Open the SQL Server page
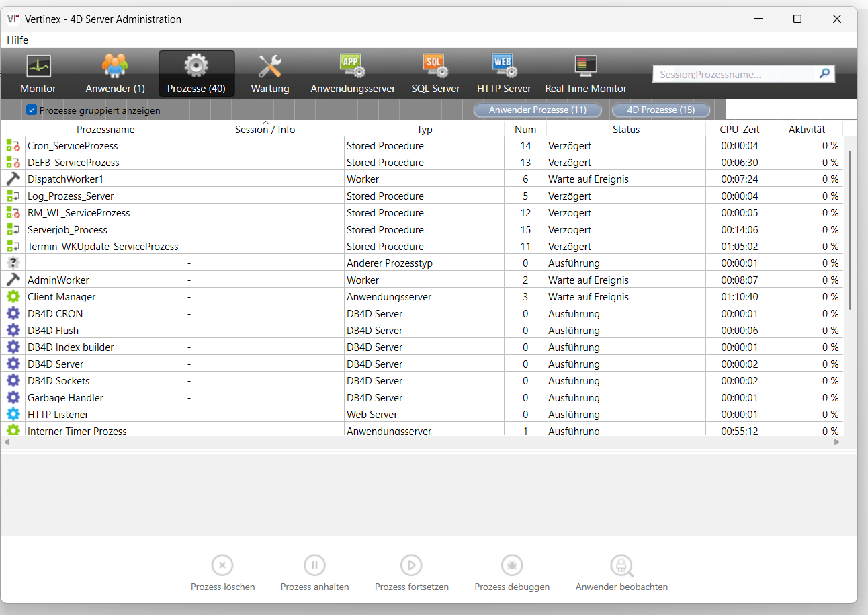 click(435, 67)
